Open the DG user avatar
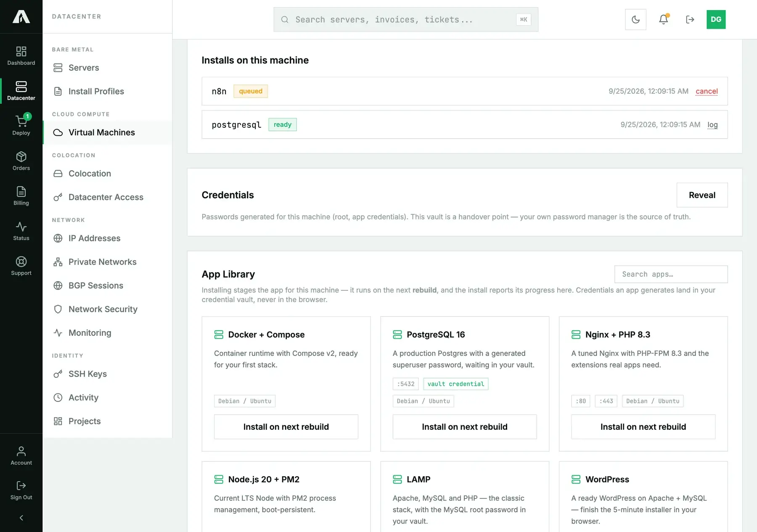The height and width of the screenshot is (532, 757). click(x=716, y=19)
